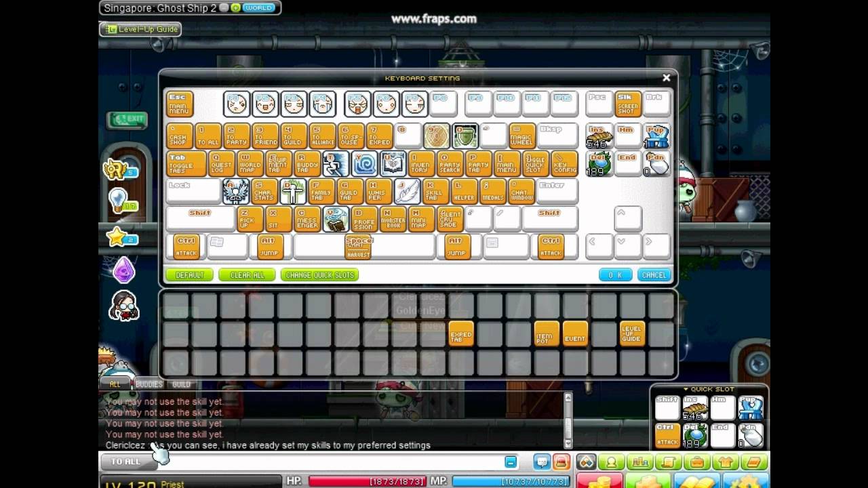Screen dimensions: 868x488
Task: Click the green Exit sign icon
Action: [127, 119]
